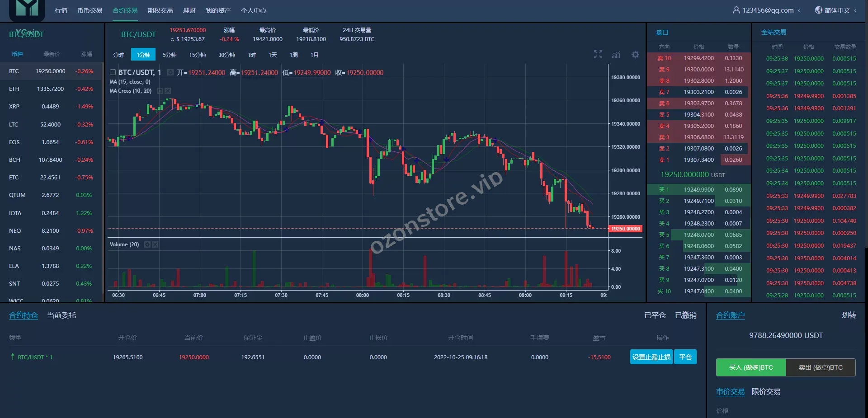Open the chart indicators icon
The height and width of the screenshot is (418, 868).
pos(616,55)
